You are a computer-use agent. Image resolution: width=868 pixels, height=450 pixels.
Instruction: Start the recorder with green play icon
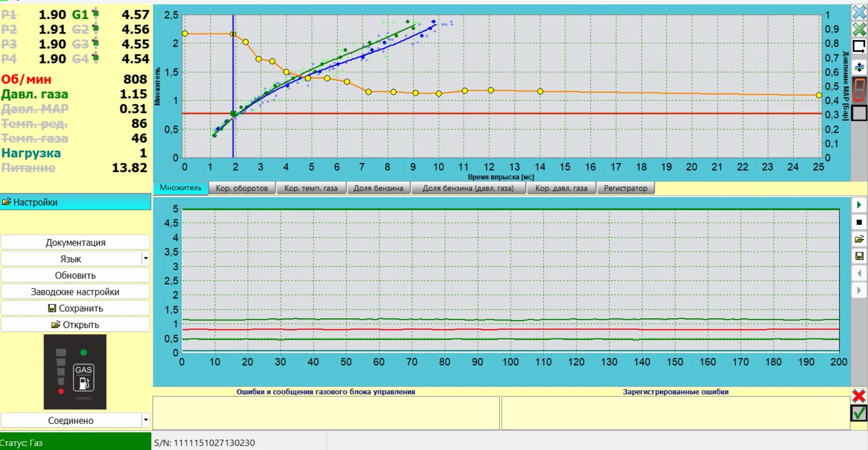click(858, 205)
